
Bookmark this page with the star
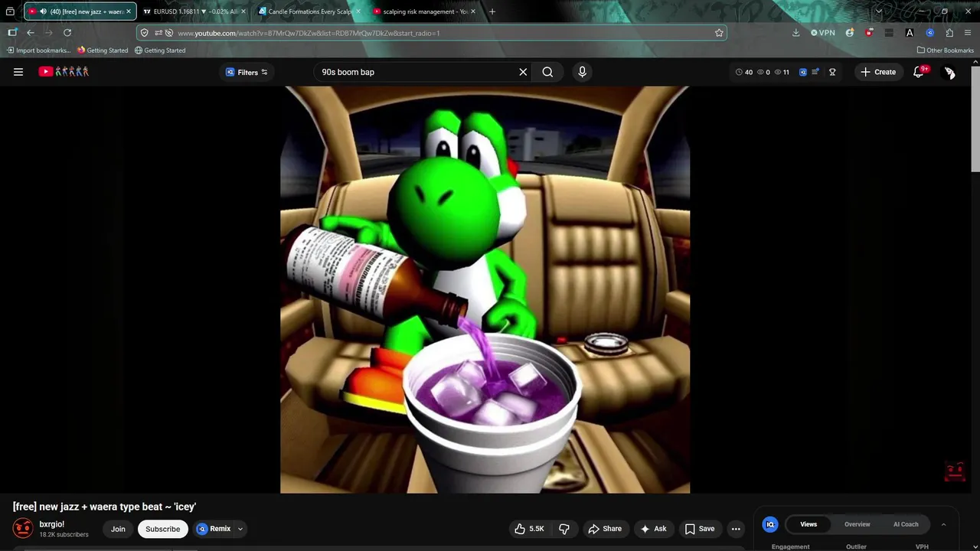coord(719,33)
